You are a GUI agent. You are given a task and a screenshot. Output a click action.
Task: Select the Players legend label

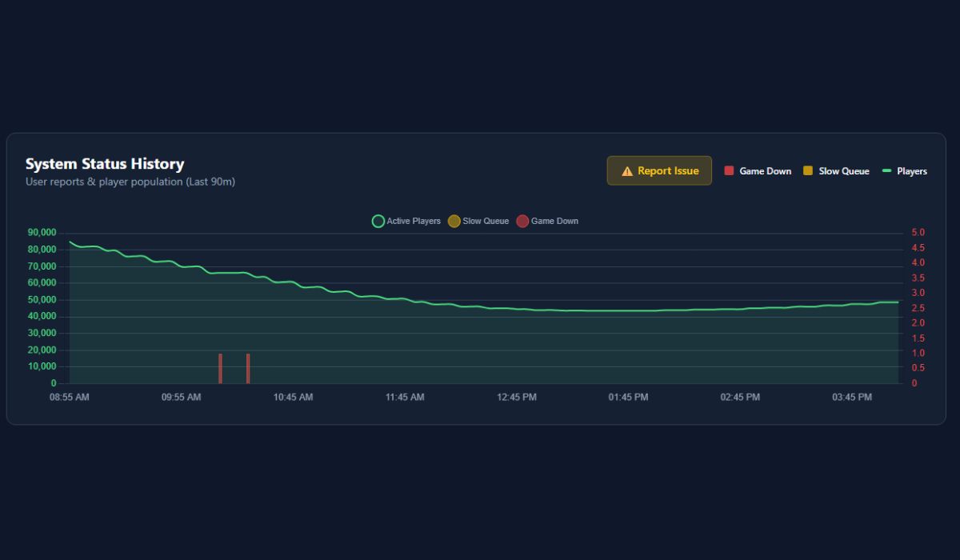(912, 170)
